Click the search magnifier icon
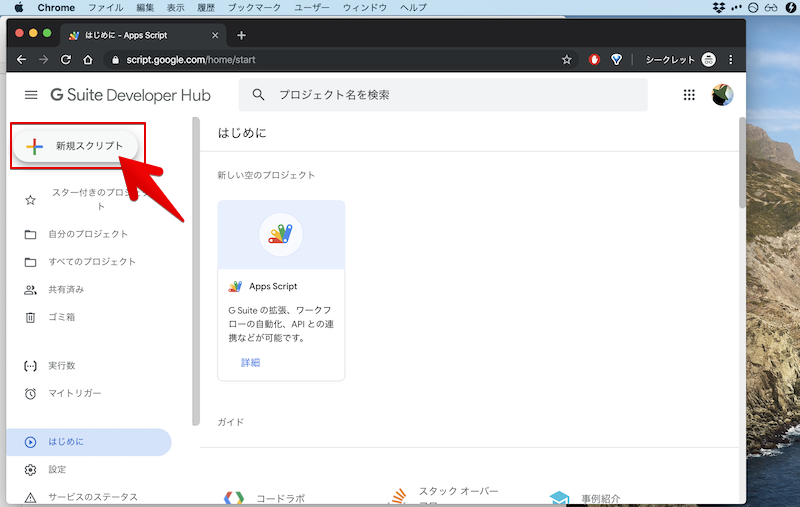800x507 pixels. point(259,95)
